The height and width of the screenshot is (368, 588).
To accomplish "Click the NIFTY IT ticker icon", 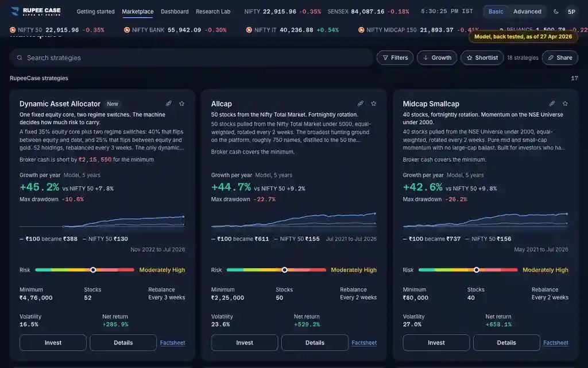I will pos(249,30).
